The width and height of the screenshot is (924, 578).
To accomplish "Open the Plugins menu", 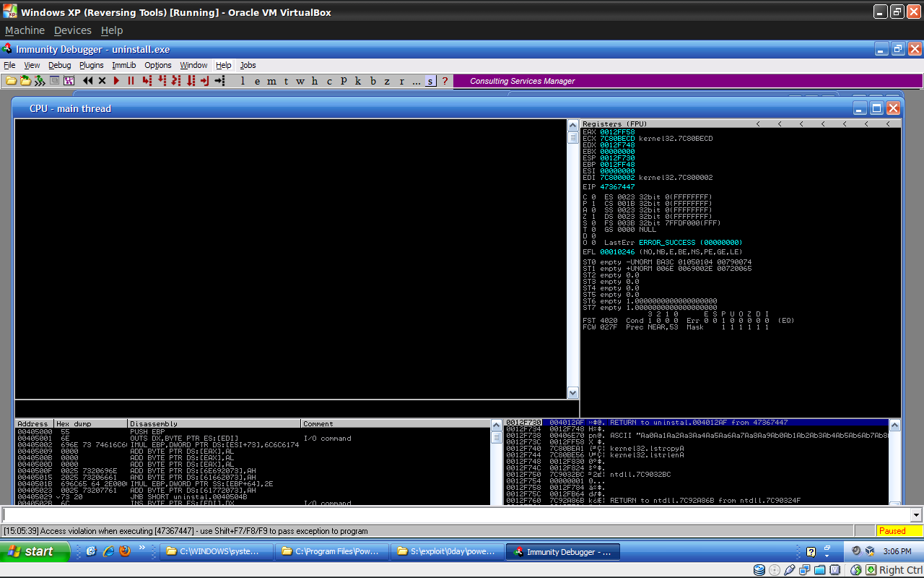I will (x=92, y=65).
